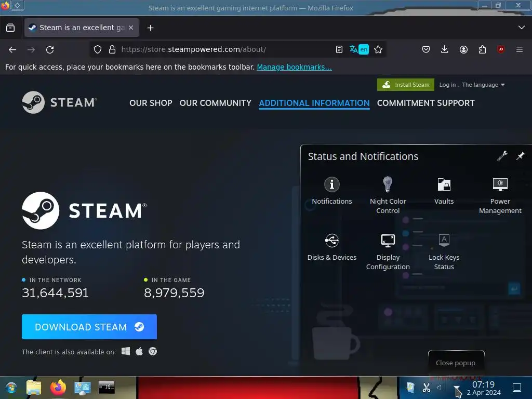Viewport: 532px width, 399px height.
Task: Click the Apple macOS platform icon
Action: (139, 351)
